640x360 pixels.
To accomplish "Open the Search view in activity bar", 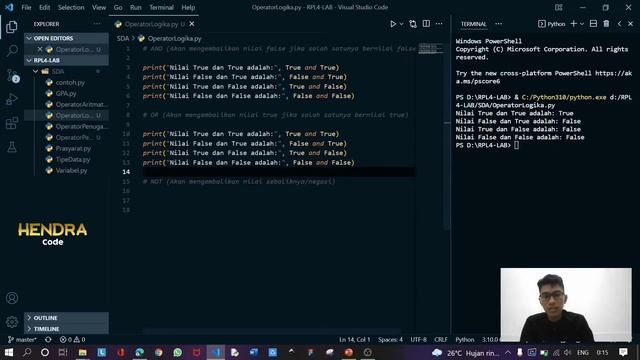I will coord(12,51).
